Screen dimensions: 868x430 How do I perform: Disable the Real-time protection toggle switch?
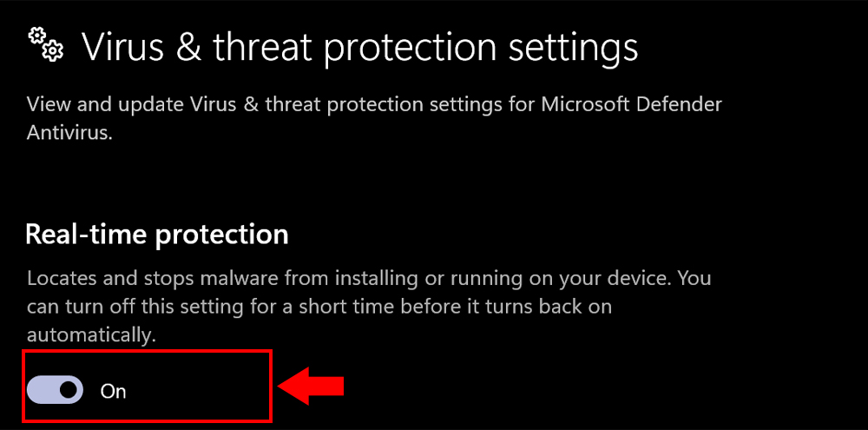pyautogui.click(x=56, y=390)
